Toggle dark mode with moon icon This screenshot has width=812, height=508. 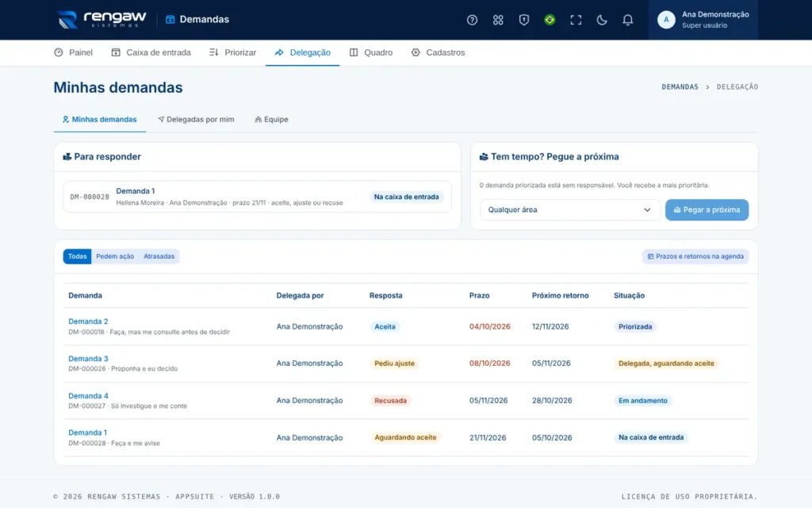pyautogui.click(x=601, y=20)
